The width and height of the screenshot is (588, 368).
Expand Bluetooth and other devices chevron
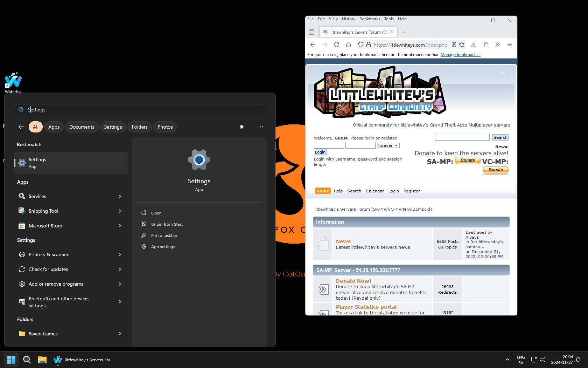[x=120, y=302]
